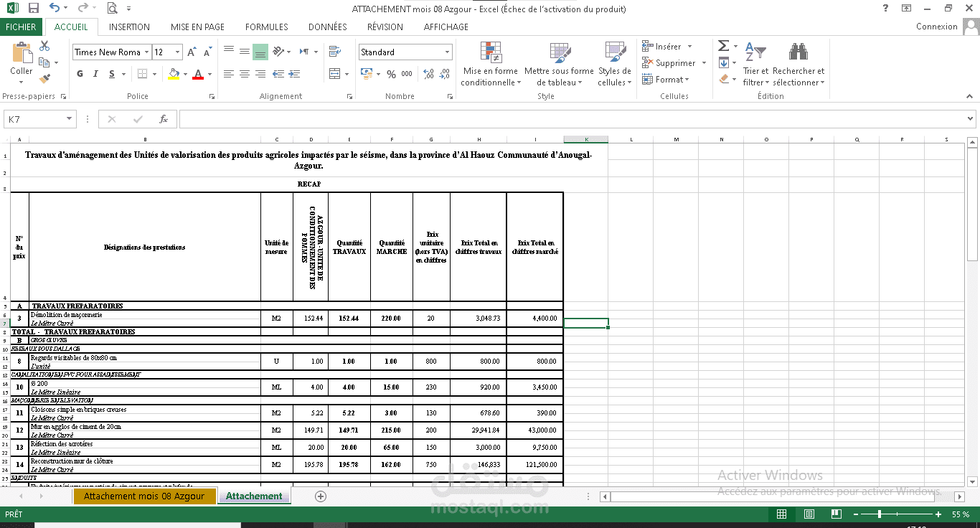Select the Format Painter brush icon

coord(44,78)
